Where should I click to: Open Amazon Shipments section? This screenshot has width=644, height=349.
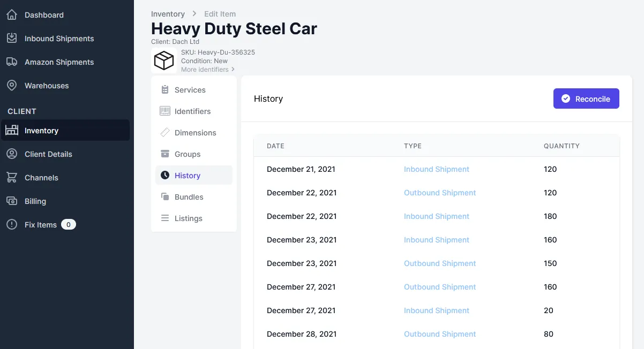59,62
